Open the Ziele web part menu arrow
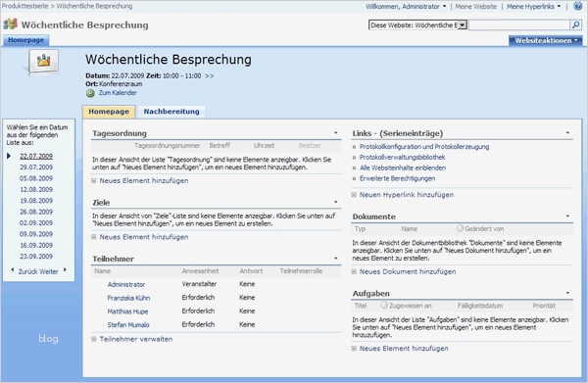The height and width of the screenshot is (383, 588). [335, 202]
